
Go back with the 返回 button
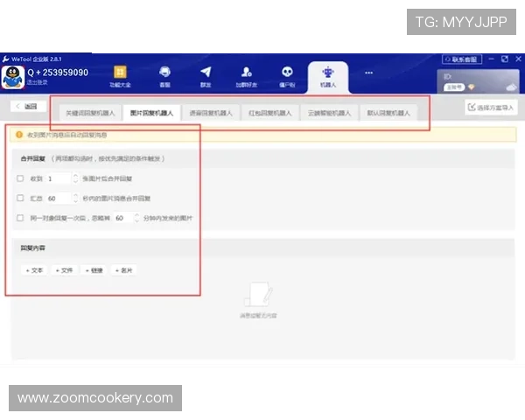pos(27,106)
